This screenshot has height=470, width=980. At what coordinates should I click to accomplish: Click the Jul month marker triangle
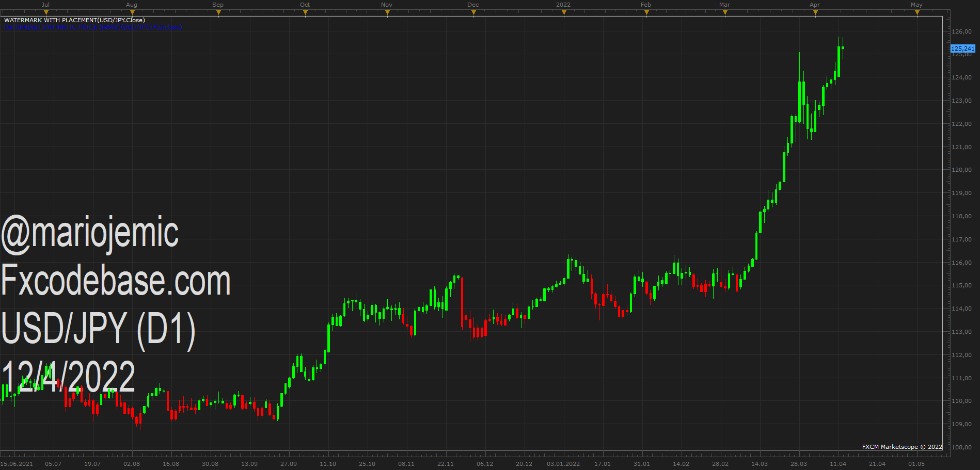click(46, 13)
